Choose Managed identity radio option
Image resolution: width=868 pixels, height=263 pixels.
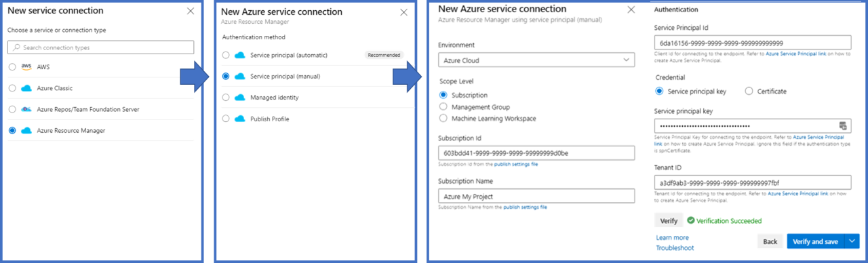coord(226,98)
